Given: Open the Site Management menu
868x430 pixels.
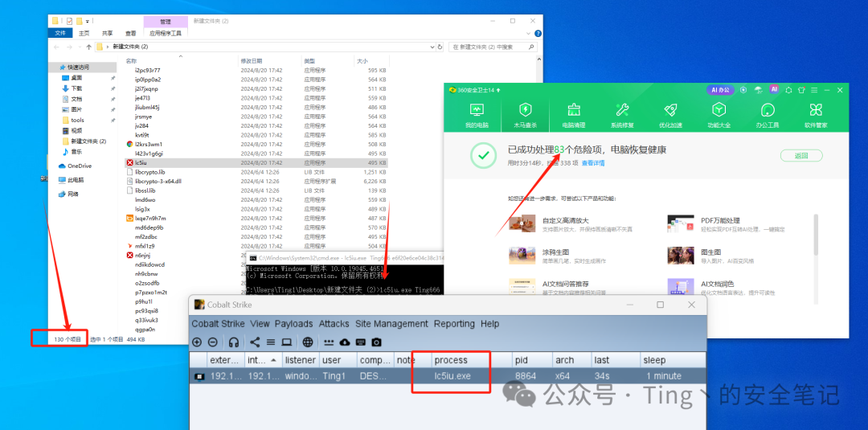Looking at the screenshot, I should pyautogui.click(x=391, y=324).
